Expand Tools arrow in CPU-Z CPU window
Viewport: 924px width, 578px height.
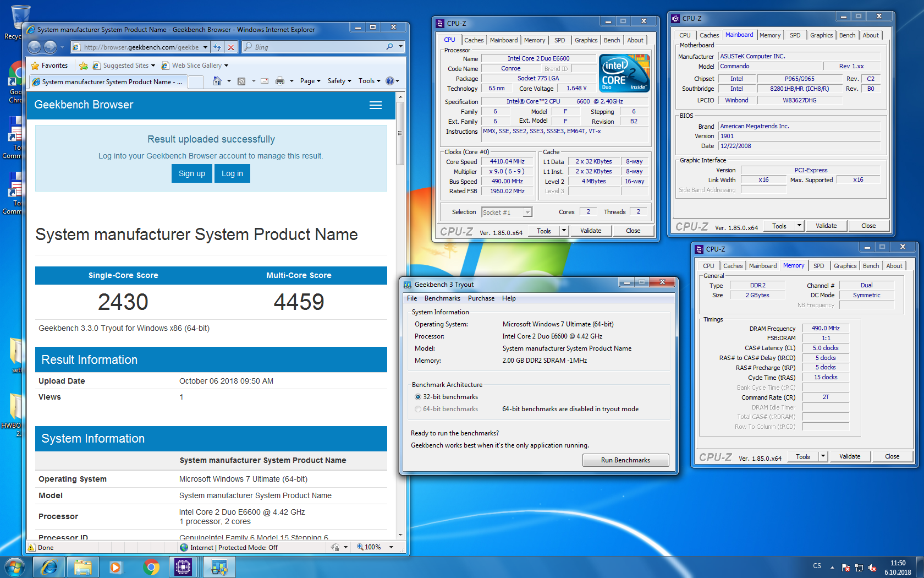(564, 231)
